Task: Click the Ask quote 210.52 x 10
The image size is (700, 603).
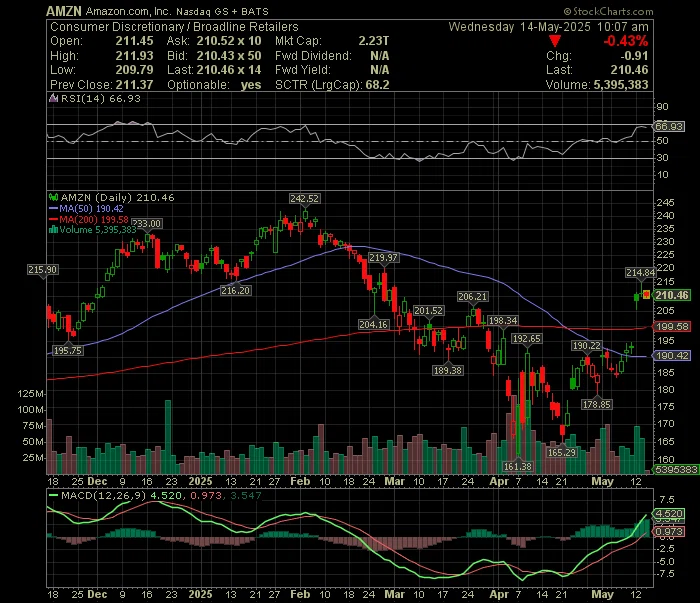Action: pos(229,41)
